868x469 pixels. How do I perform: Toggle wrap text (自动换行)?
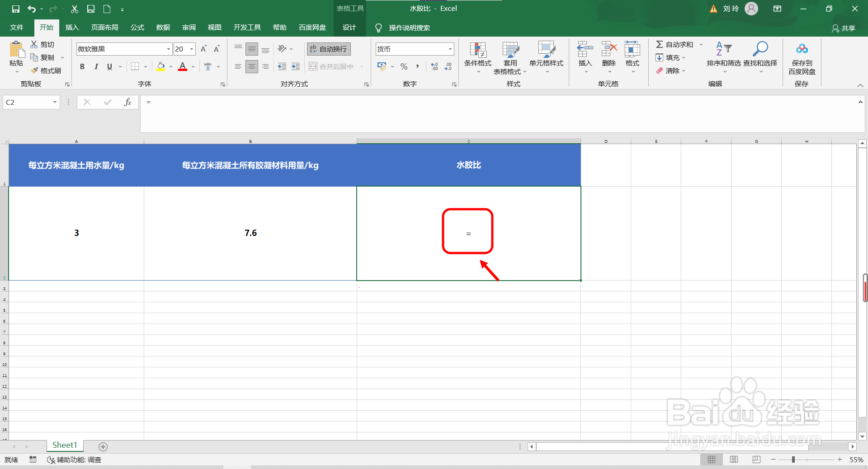[x=328, y=49]
